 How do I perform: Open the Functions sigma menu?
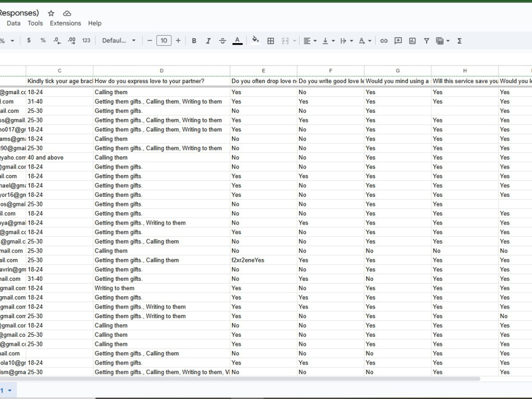460,41
